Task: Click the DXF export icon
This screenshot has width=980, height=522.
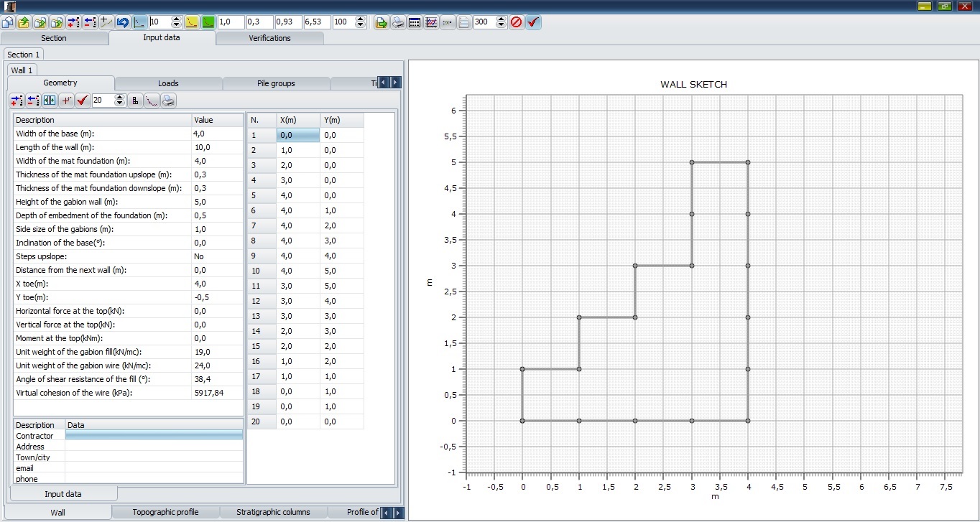Action: [447, 22]
